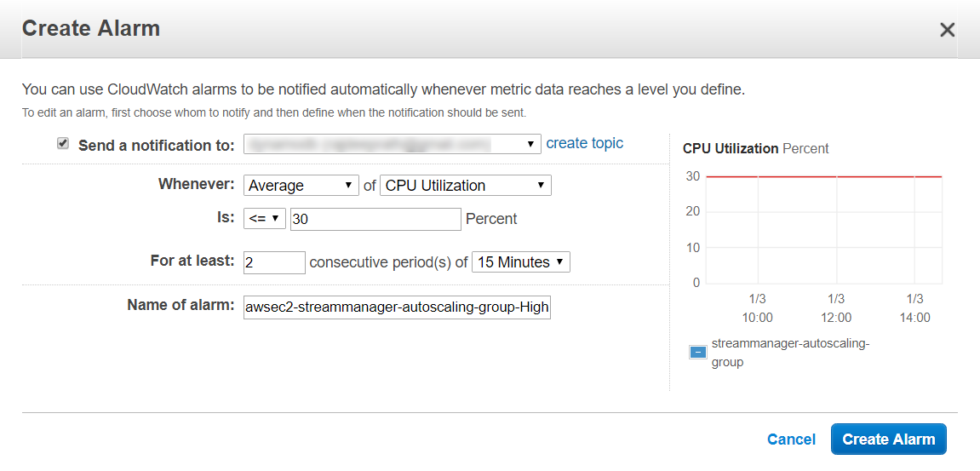Toggle the streammanager-autoscaling-group legend icon
This screenshot has width=980, height=471.
[697, 352]
